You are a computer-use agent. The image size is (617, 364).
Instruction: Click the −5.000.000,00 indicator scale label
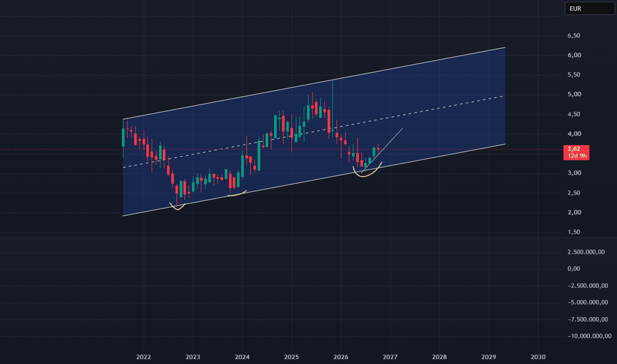tap(587, 302)
